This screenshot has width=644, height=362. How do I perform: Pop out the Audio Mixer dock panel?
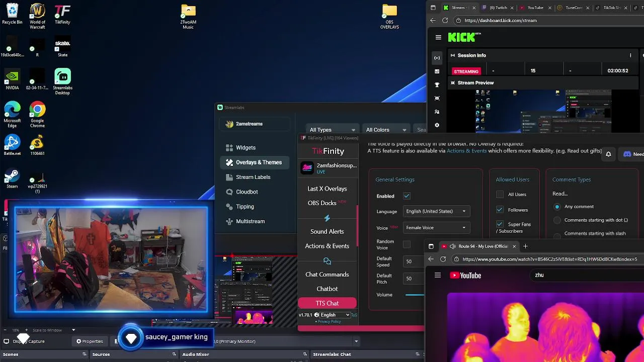click(305, 354)
